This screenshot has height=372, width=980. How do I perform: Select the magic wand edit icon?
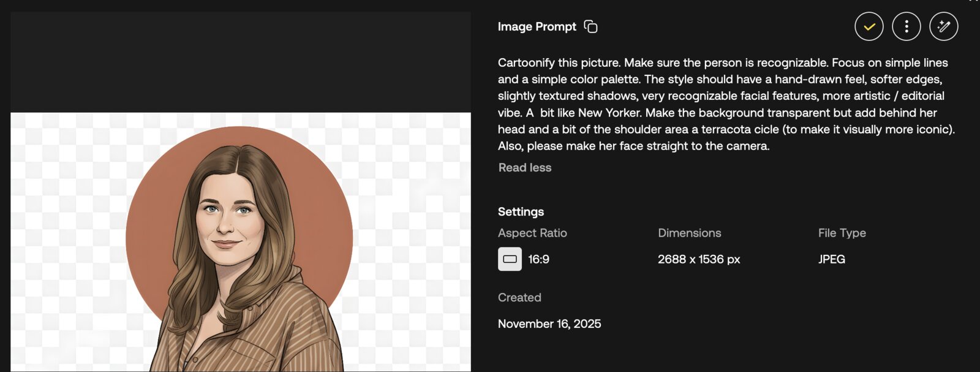[x=943, y=26]
